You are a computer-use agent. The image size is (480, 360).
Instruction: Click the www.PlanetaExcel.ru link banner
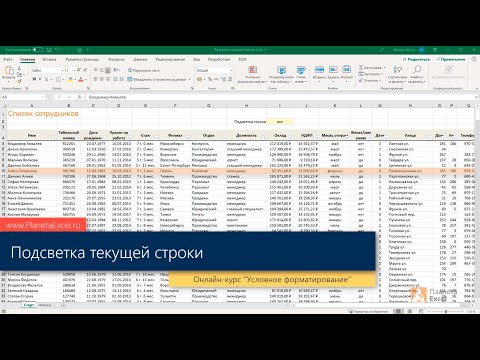coord(43,225)
